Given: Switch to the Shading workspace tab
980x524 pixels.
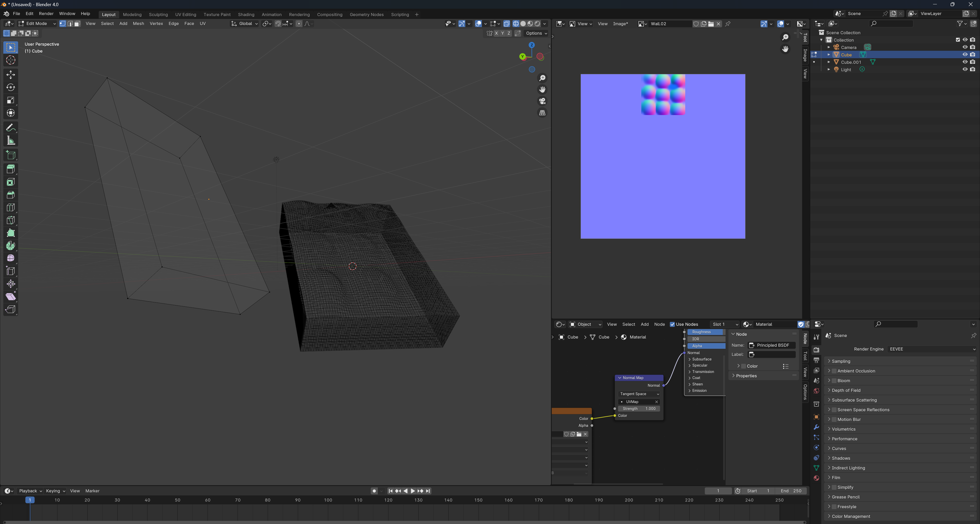Looking at the screenshot, I should click(246, 15).
